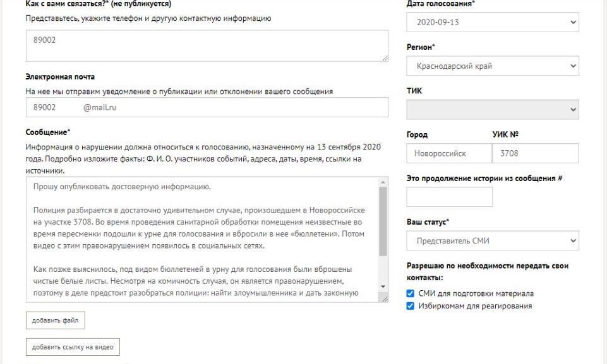Image resolution: width=607 pixels, height=364 pixels.
Task: Click the message box scrollbar up arrow
Action: [x=383, y=182]
